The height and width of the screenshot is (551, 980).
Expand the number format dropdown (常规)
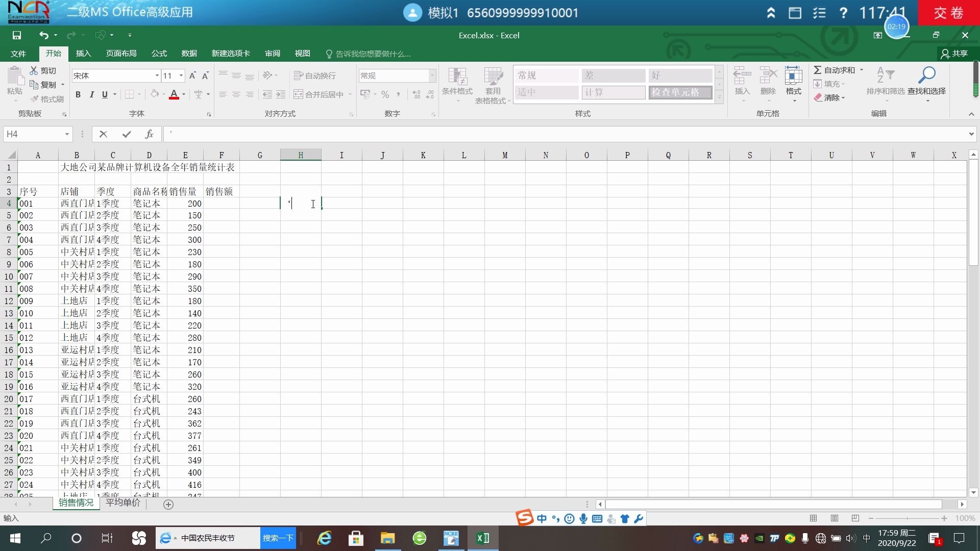click(432, 76)
